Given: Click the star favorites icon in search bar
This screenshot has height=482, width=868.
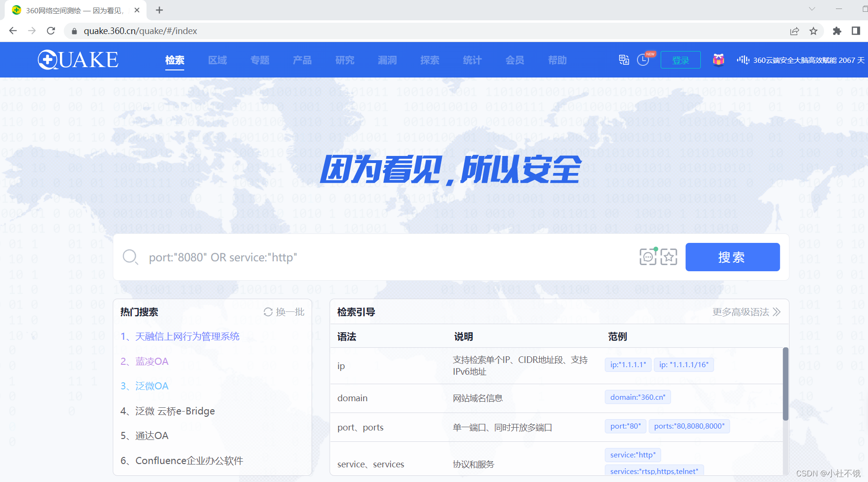Looking at the screenshot, I should (x=669, y=257).
